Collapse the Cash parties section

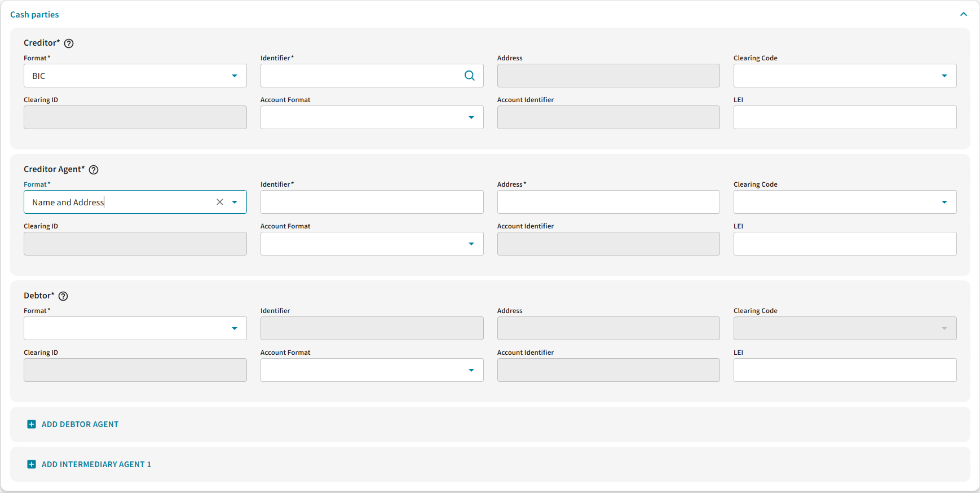pyautogui.click(x=963, y=14)
